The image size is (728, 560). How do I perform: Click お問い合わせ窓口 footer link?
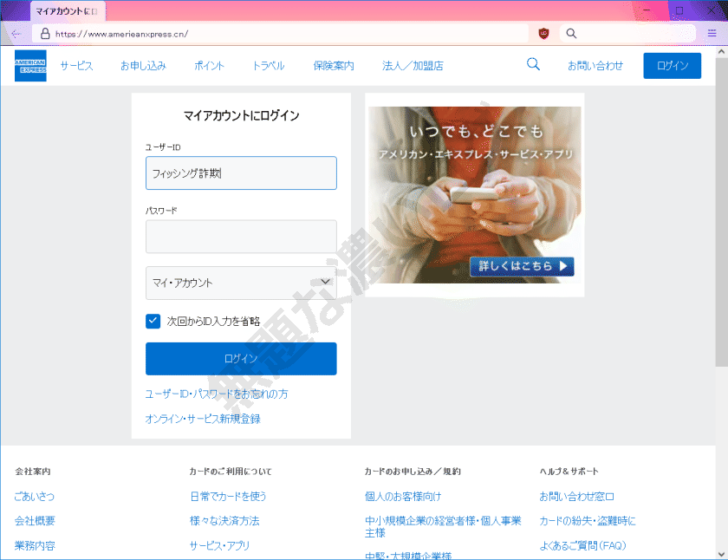coord(576,497)
